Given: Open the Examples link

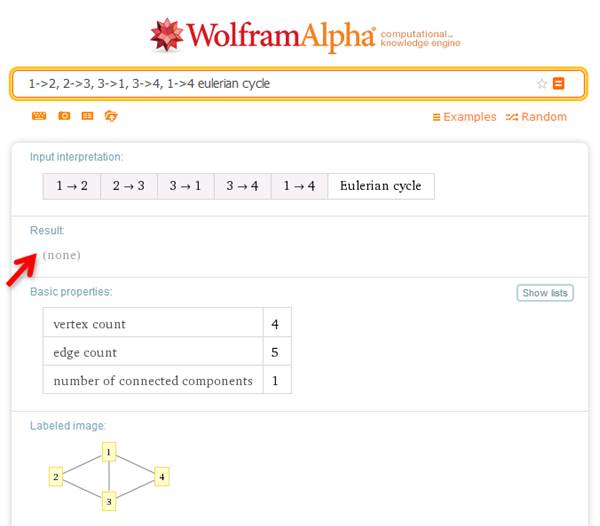Looking at the screenshot, I should [464, 117].
